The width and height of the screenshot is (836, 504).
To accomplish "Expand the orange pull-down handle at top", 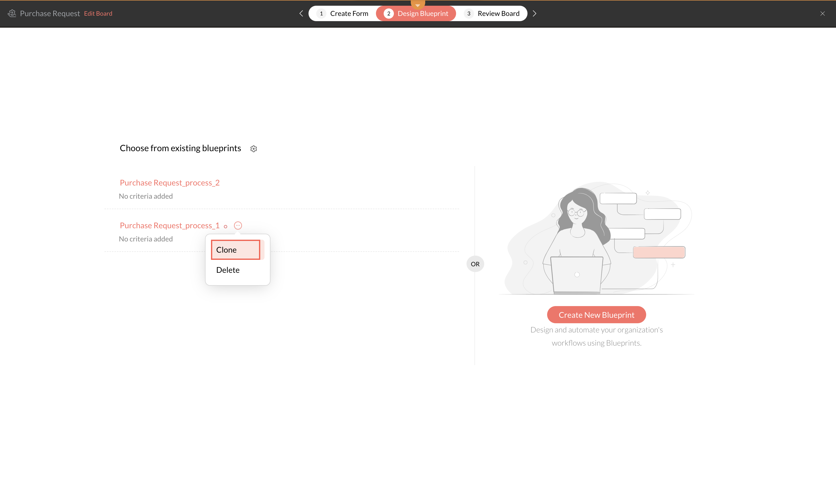I will 418,4.
